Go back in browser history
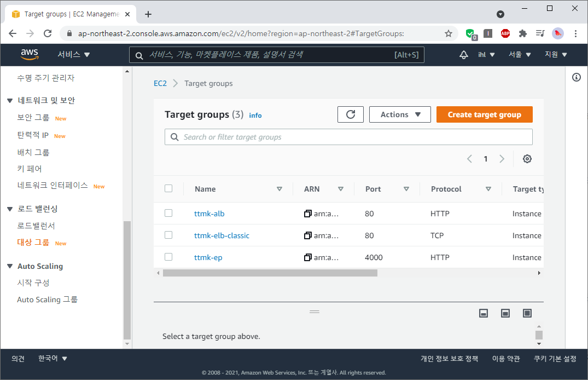Viewport: 588px width, 380px height. click(13, 33)
